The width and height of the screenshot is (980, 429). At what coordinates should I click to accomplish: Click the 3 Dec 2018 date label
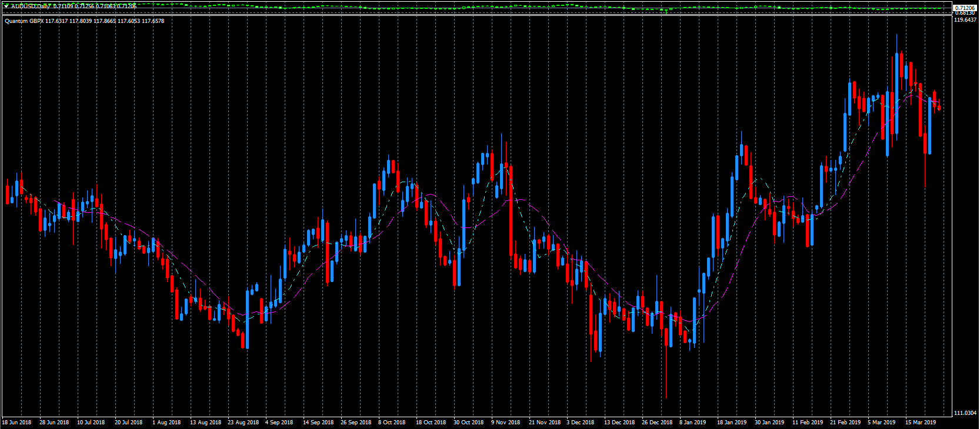point(580,422)
